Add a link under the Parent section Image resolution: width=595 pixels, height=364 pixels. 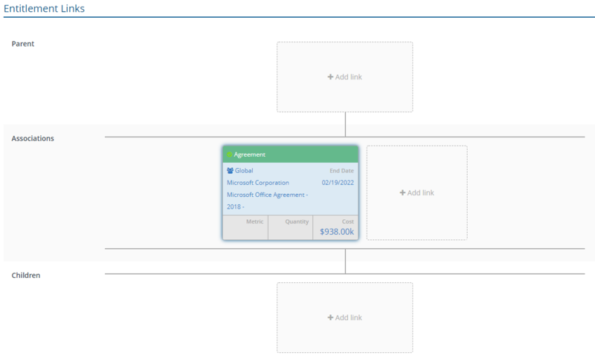(345, 77)
